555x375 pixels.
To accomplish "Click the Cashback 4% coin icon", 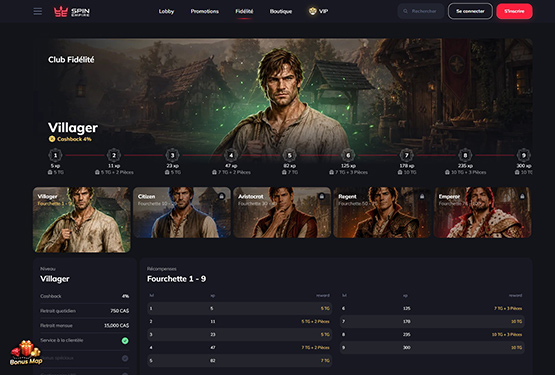I will (52, 139).
